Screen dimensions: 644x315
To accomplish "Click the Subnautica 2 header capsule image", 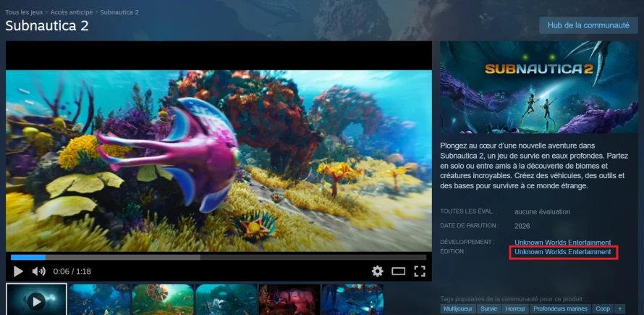I will click(539, 87).
